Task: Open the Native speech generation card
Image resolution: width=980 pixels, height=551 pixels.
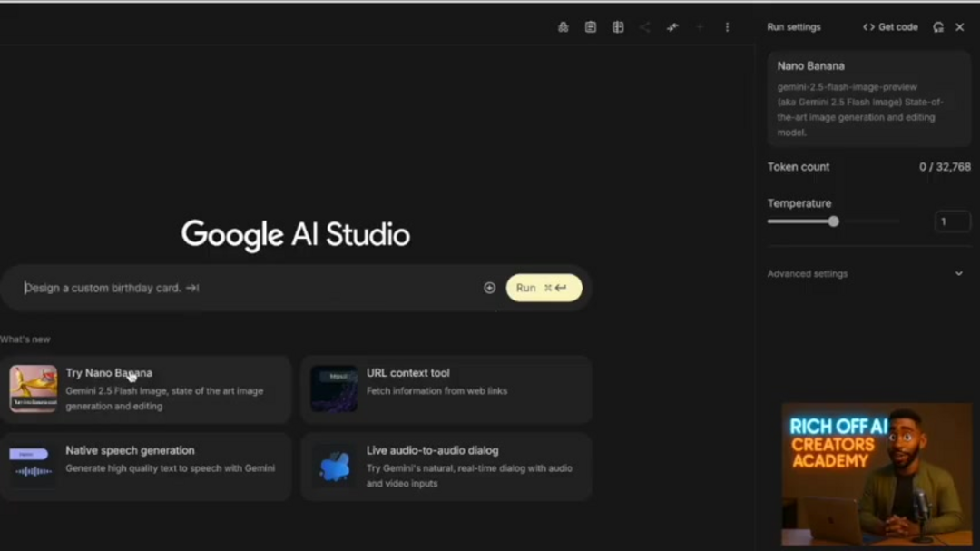Action: (146, 466)
